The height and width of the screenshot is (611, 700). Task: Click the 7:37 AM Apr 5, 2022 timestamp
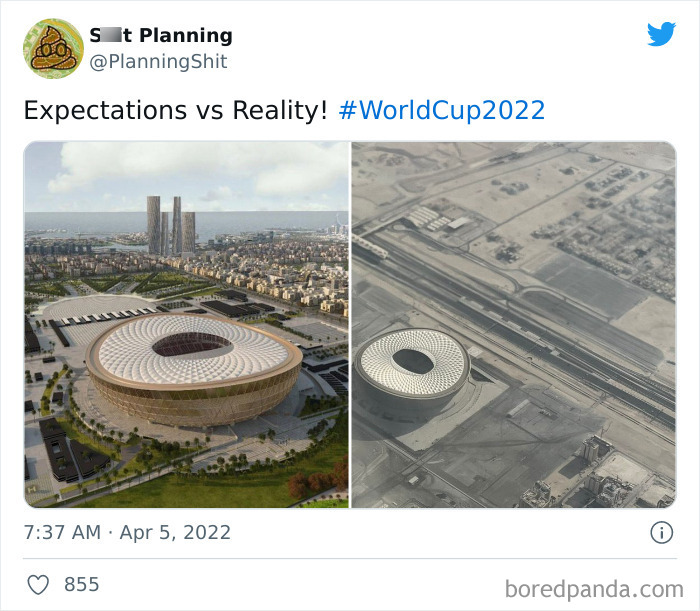coord(127,532)
